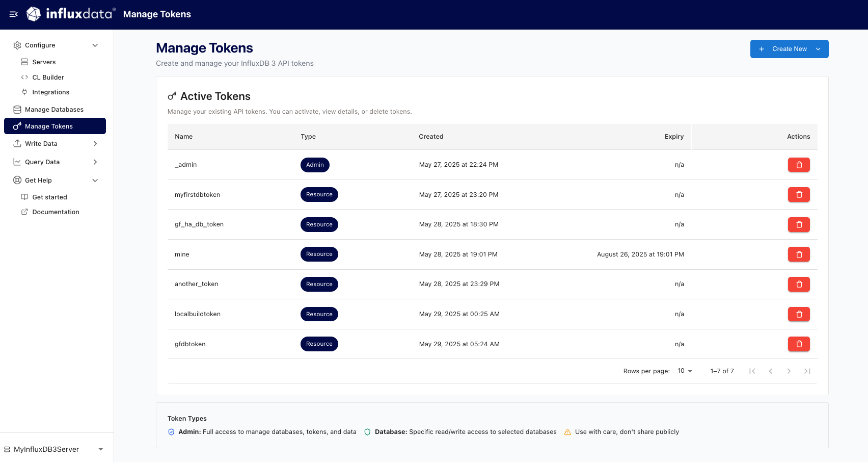Delete the gf_ha_db_token token
Screen dimensions: 868x462
799,224
